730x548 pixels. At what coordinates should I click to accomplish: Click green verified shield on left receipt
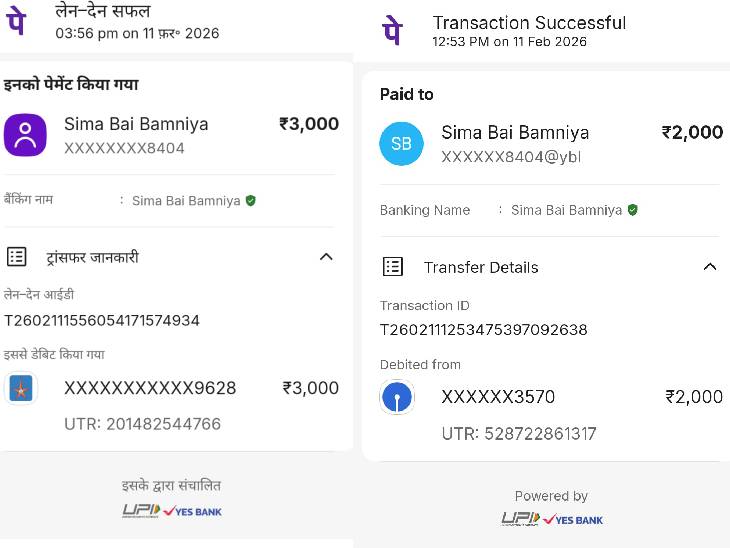coord(251,200)
